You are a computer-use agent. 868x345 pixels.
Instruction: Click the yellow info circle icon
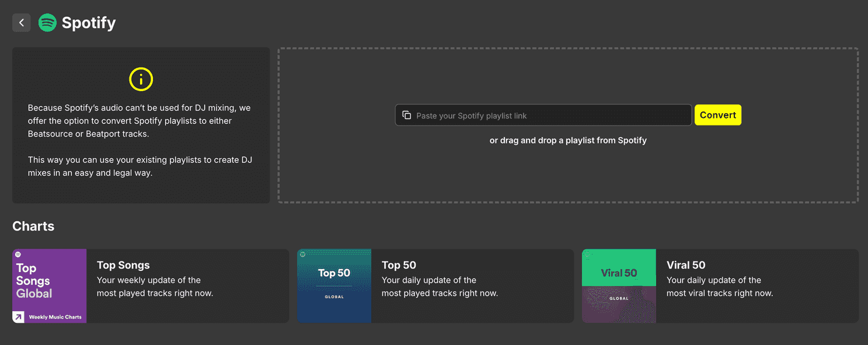(x=141, y=79)
